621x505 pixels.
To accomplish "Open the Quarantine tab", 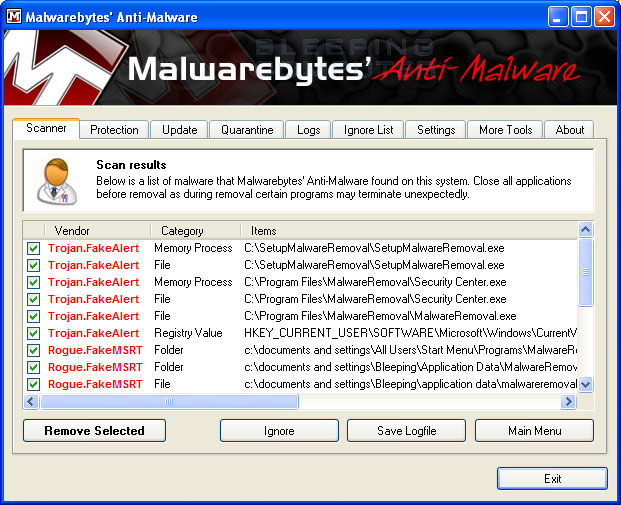I will 247,130.
